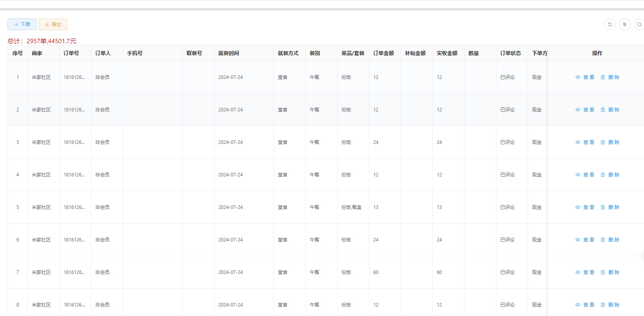Select the 订单金额 column header
644x316 pixels.
coord(384,53)
